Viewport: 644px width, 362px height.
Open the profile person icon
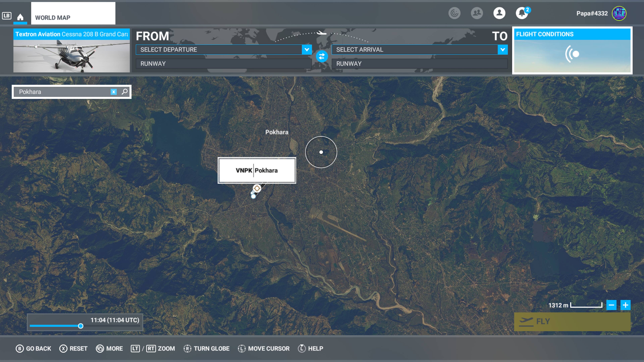coord(499,13)
